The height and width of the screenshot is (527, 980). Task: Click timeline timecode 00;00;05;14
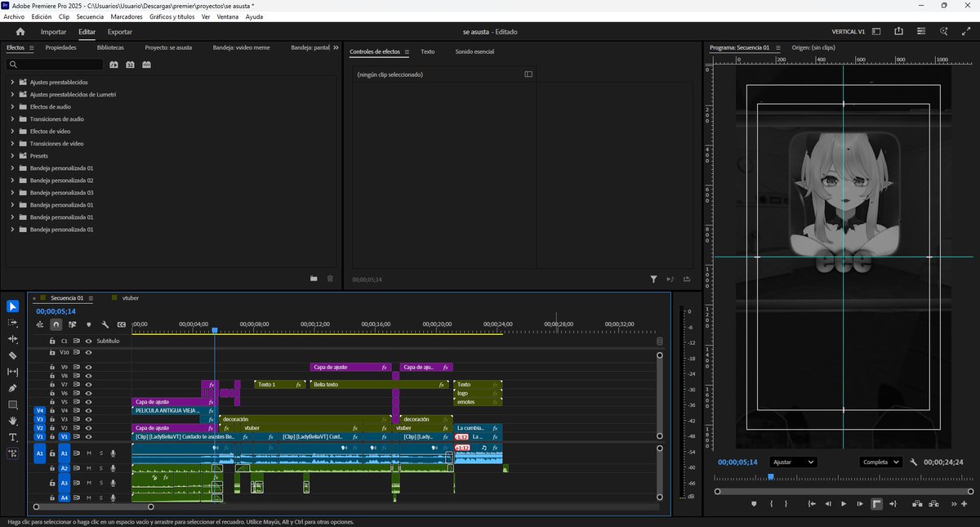tap(56, 311)
